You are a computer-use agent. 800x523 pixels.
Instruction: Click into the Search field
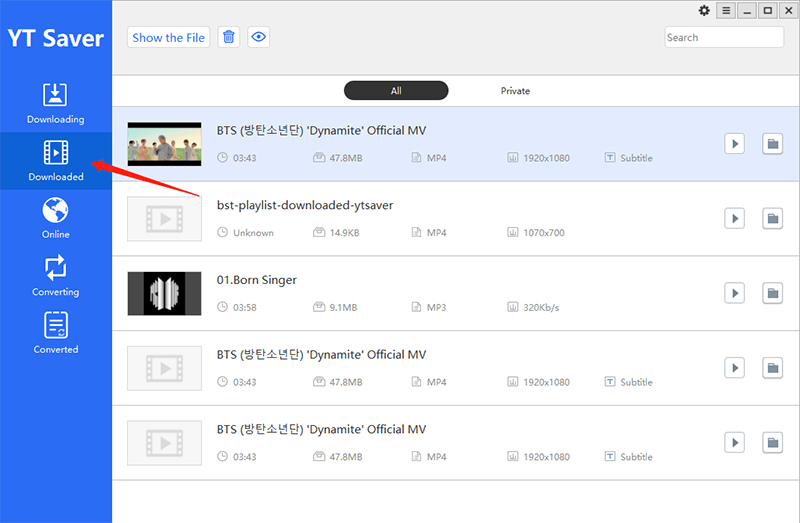click(x=724, y=37)
